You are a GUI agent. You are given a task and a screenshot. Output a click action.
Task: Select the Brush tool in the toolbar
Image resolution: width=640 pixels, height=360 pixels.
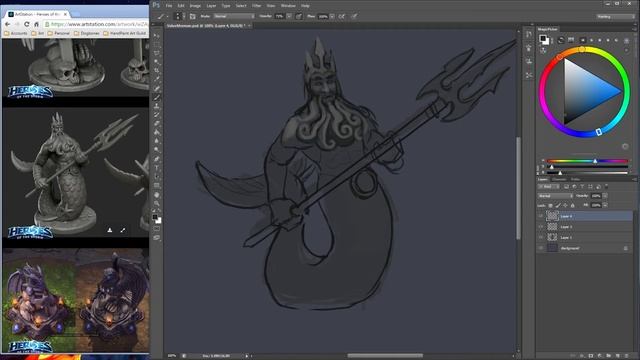click(x=157, y=98)
